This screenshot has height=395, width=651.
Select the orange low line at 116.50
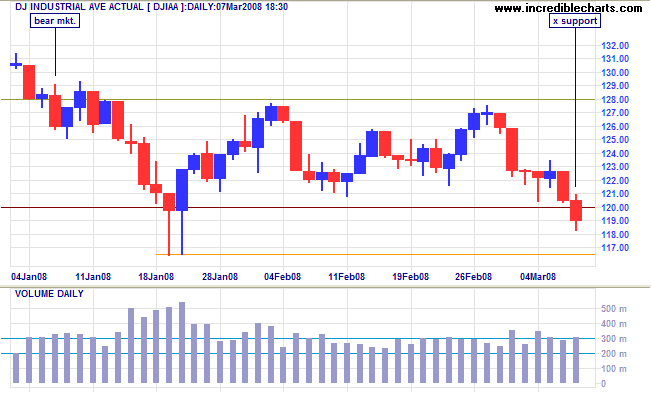coord(375,255)
